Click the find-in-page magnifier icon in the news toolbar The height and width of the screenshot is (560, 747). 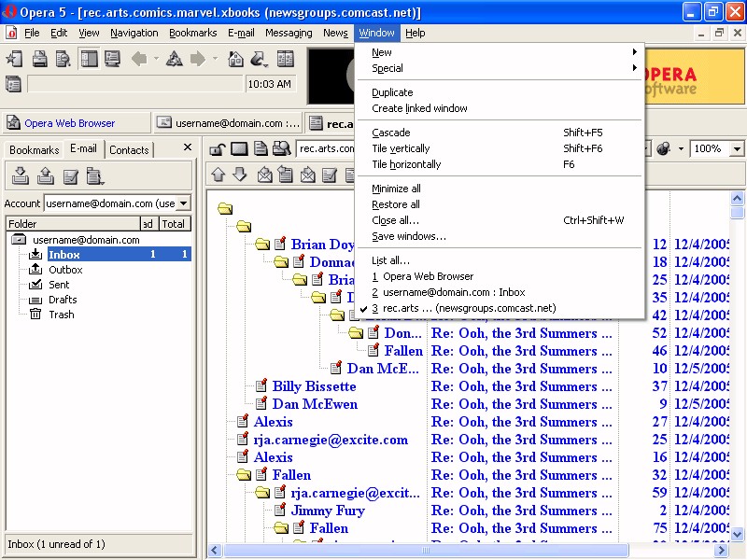pyautogui.click(x=282, y=149)
